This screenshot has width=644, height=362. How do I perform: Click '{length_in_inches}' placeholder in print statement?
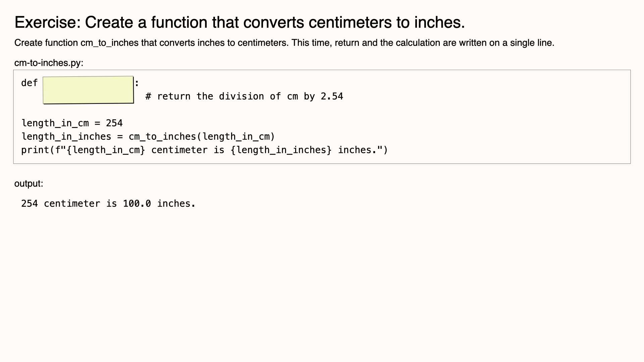(x=281, y=150)
